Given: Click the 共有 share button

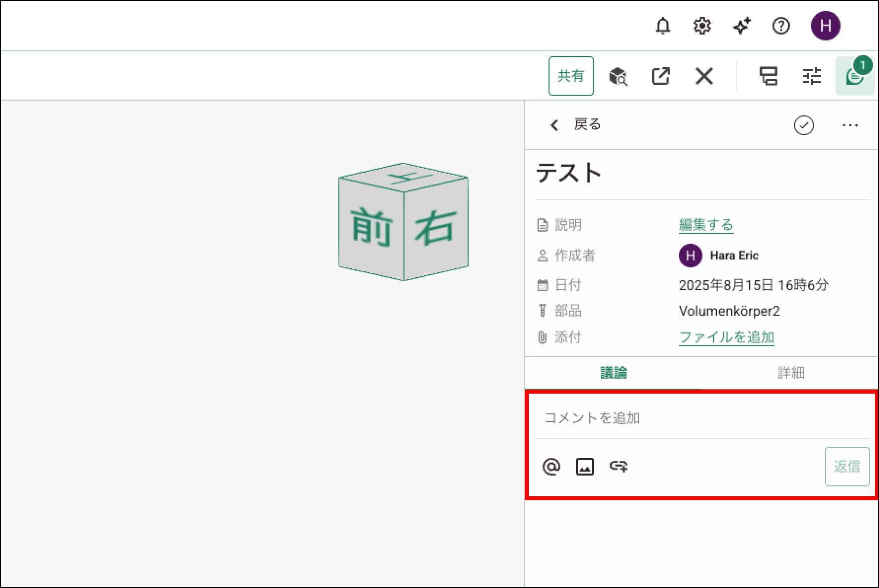Looking at the screenshot, I should [x=571, y=76].
